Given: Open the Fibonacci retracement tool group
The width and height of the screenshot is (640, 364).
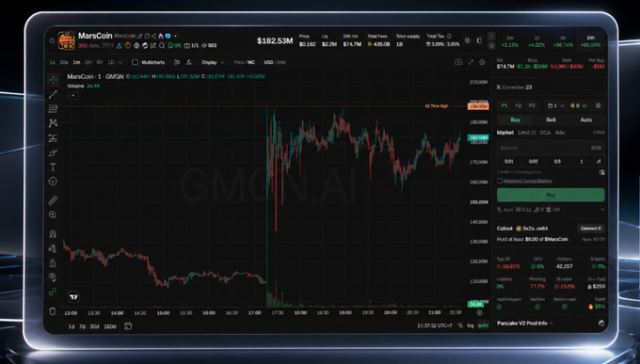Looking at the screenshot, I should pos(53,108).
